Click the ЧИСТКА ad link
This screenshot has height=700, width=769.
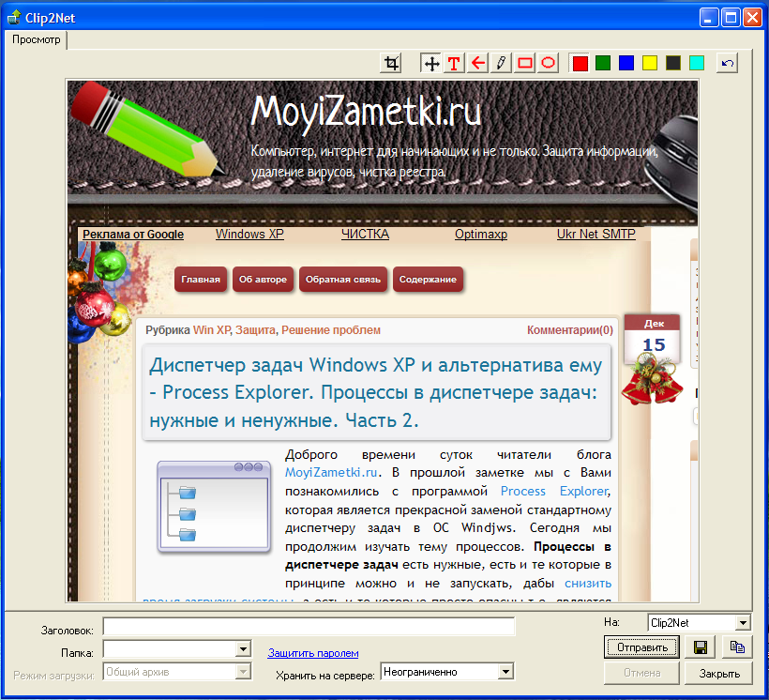click(366, 235)
